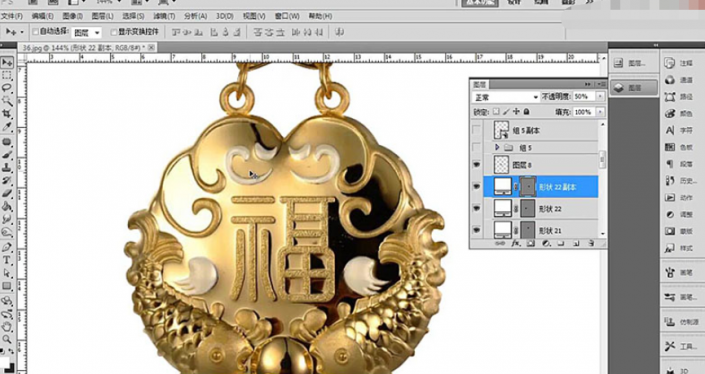The width and height of the screenshot is (705, 374).
Task: Open the 图像(I) menu
Action: 72,16
